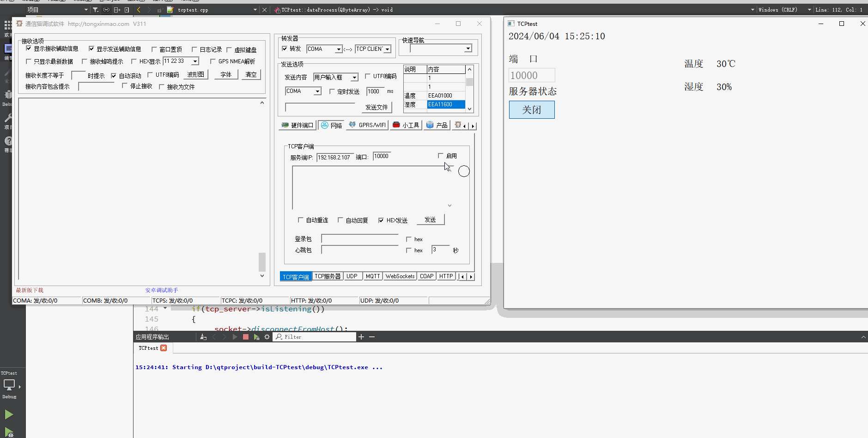This screenshot has width=868, height=438.
Task: Open Qt Creator Welcome mode grid icon
Action: 7,25
